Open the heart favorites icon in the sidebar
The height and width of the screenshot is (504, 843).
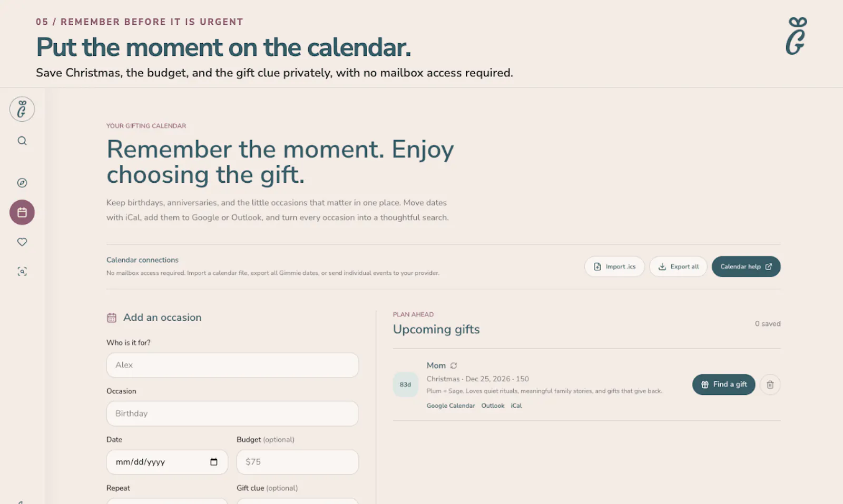22,242
